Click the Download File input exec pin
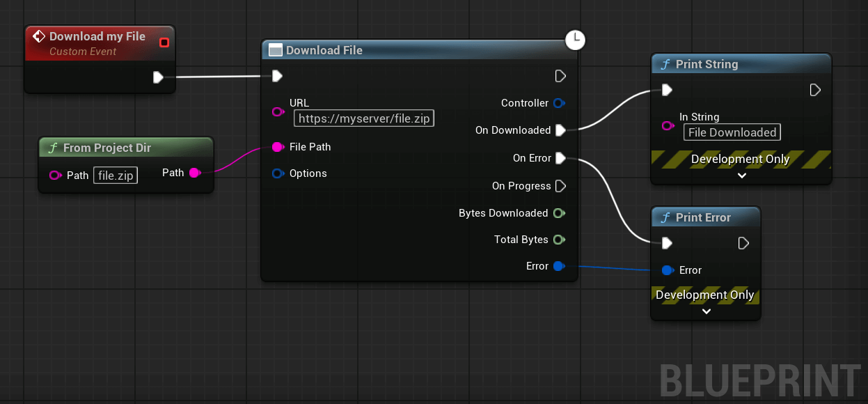Image resolution: width=868 pixels, height=404 pixels. pyautogui.click(x=277, y=75)
